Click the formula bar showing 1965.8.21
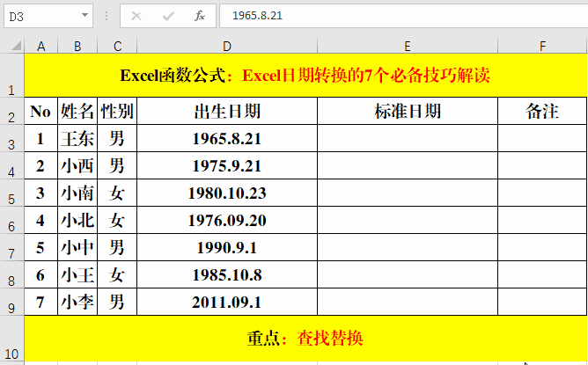This screenshot has width=588, height=365. click(x=403, y=16)
